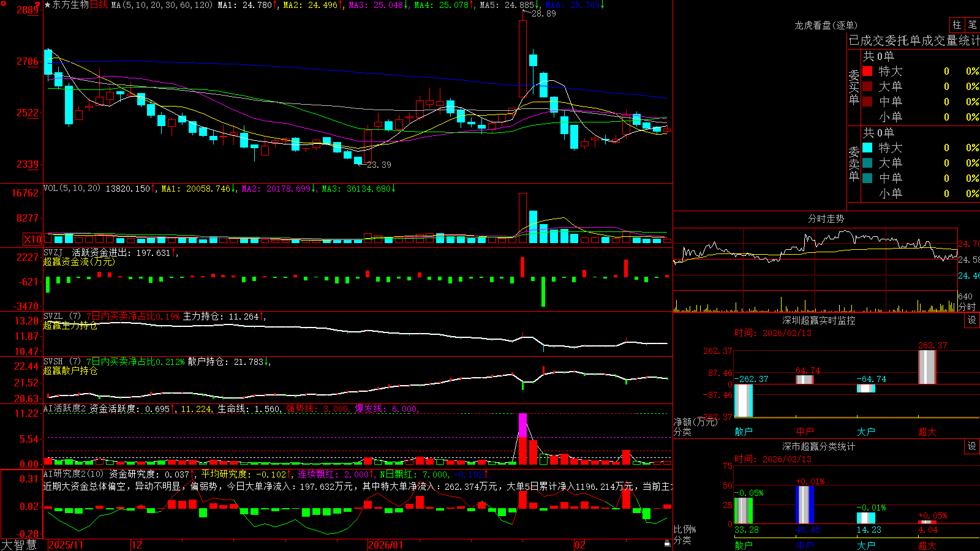Select the 龙虎看盘(逐单) panel title
Screen dimensions: 980x551
826,25
